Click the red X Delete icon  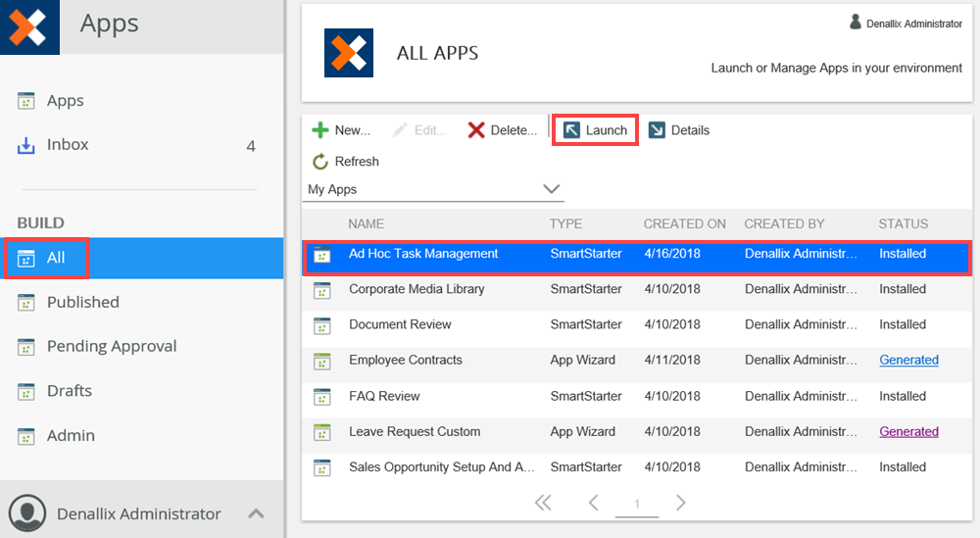[476, 130]
